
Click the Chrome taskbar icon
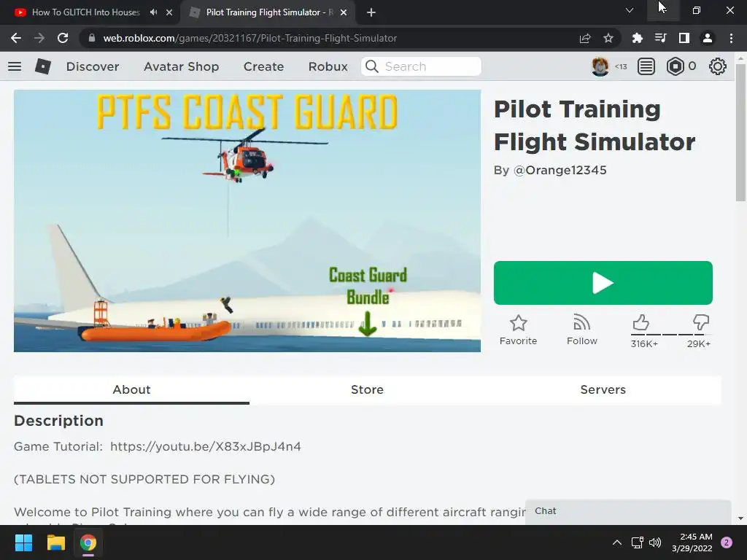(88, 542)
